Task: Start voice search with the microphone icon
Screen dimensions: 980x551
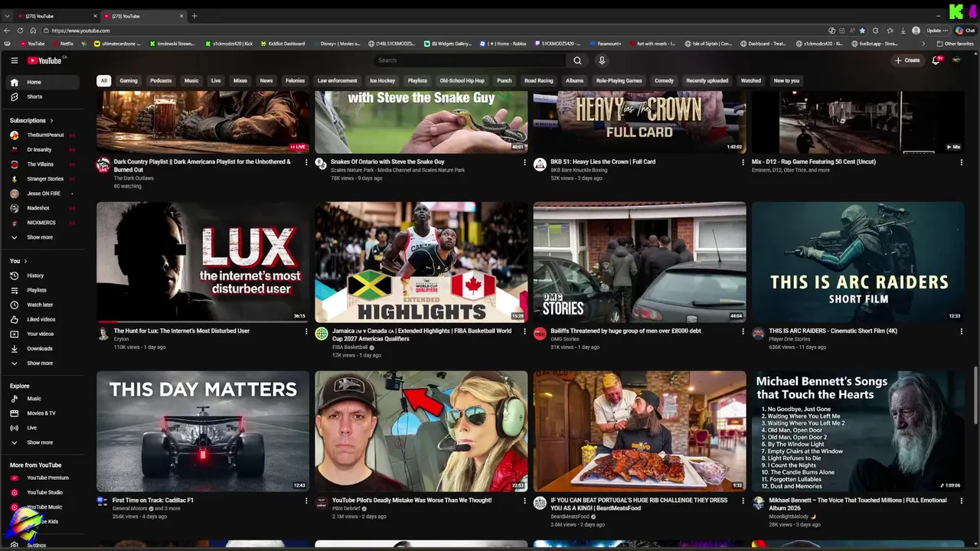Action: click(602, 60)
